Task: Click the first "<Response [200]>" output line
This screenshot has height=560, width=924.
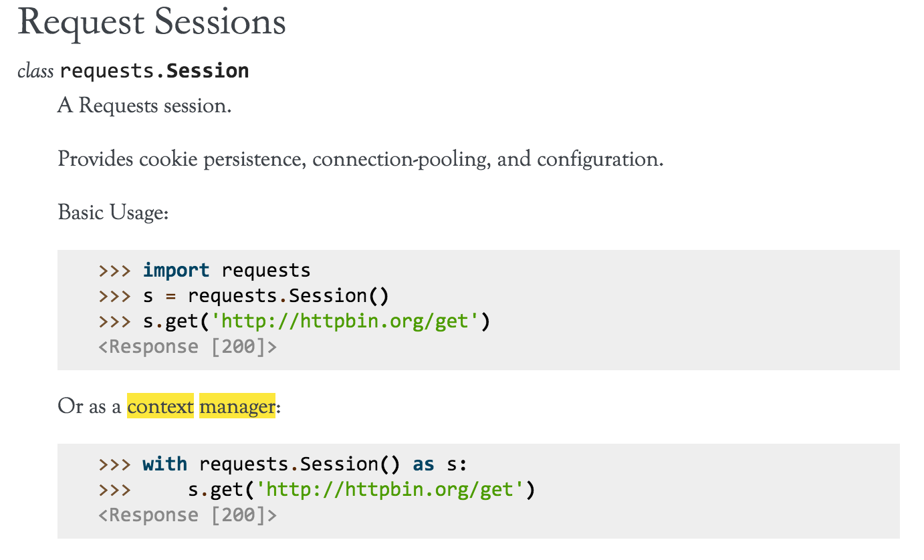Action: (x=187, y=347)
